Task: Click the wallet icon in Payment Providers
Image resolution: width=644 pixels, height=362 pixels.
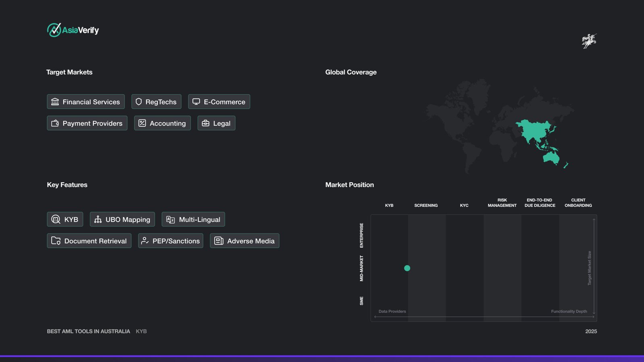Action: (x=55, y=123)
